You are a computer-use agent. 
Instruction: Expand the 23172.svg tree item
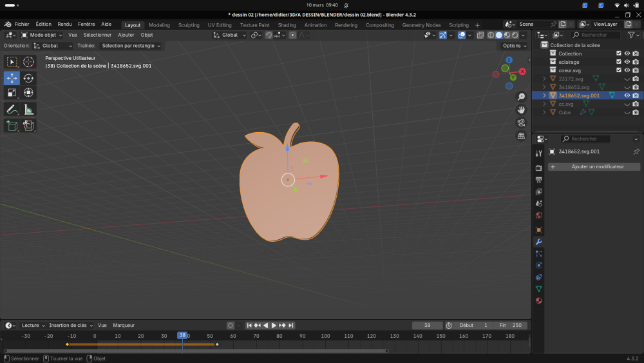tap(544, 79)
